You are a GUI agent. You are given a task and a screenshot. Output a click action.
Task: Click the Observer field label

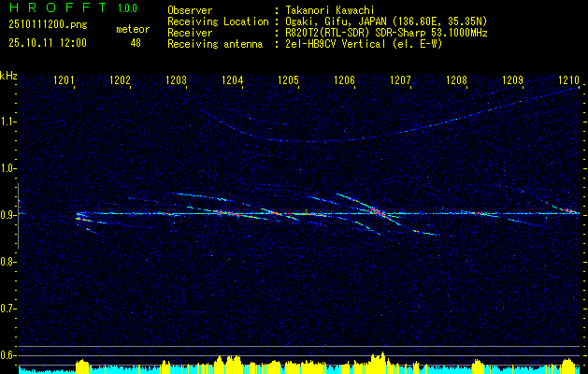[190, 10]
